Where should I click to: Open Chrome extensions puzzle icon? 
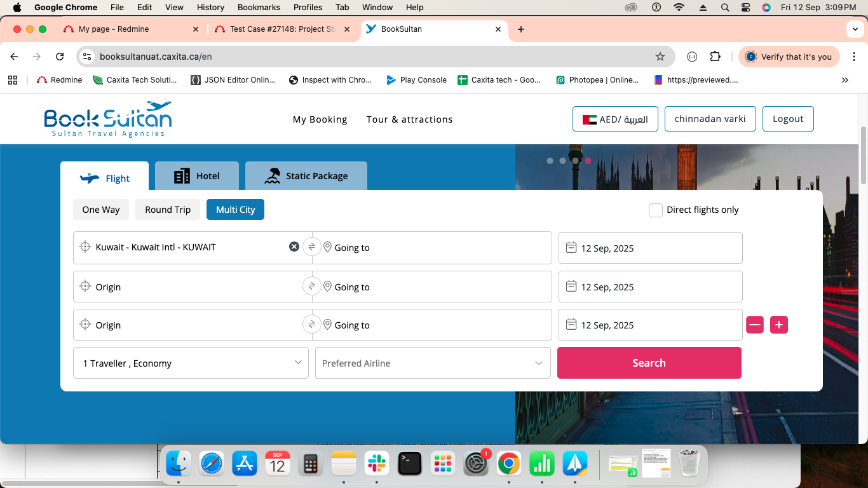[x=715, y=57]
